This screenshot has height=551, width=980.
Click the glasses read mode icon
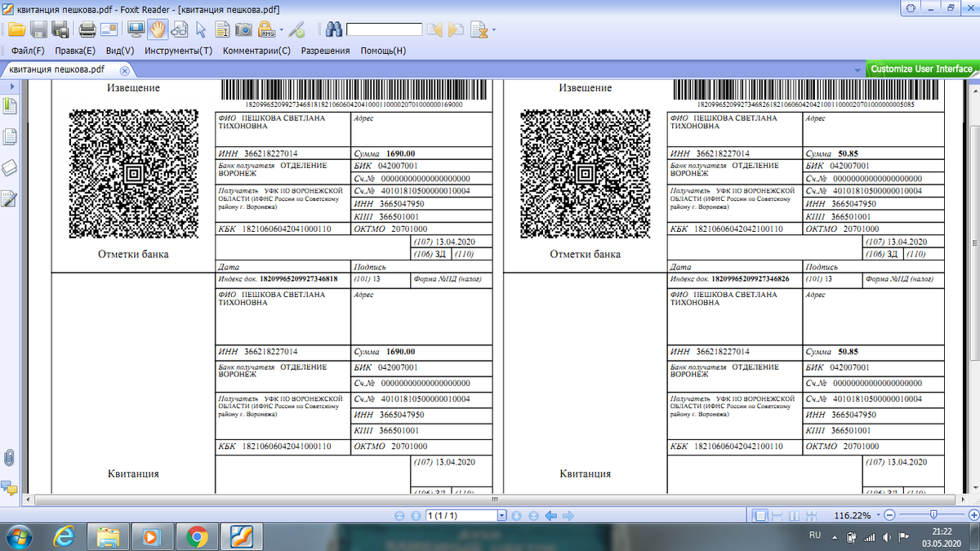click(180, 30)
